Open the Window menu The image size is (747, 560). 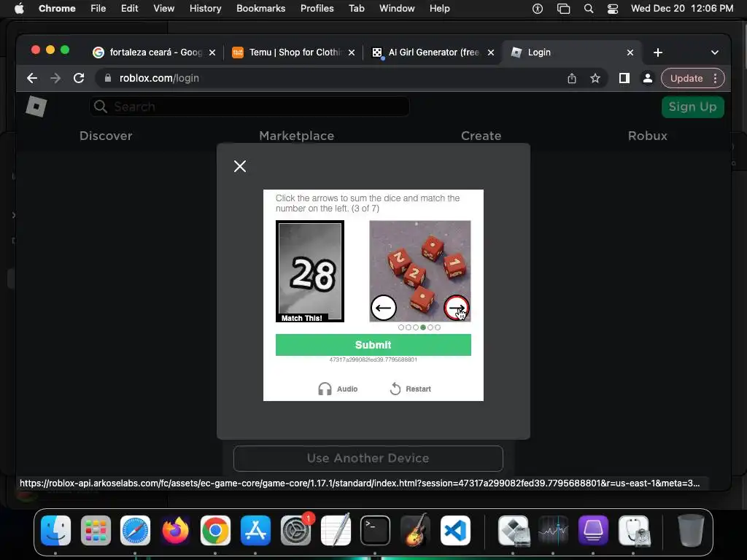coord(397,9)
